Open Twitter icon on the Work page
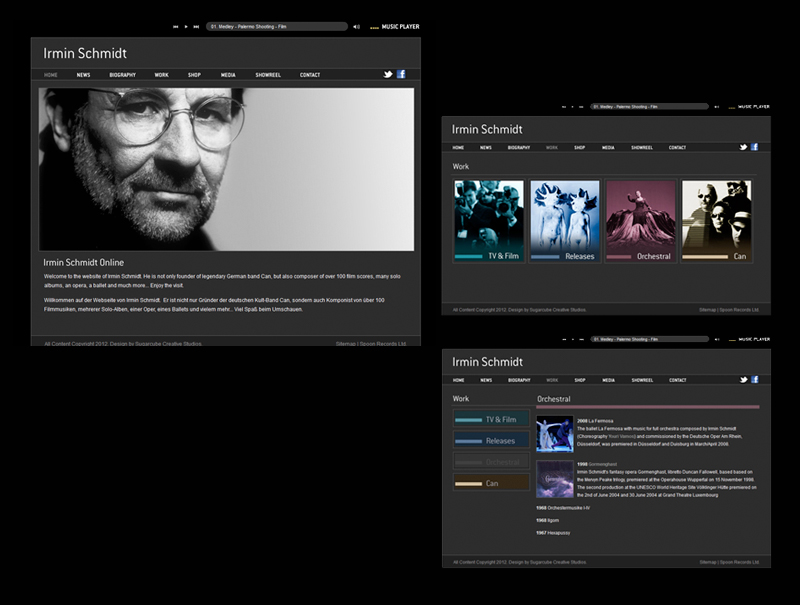Viewport: 800px width, 605px height. (743, 147)
